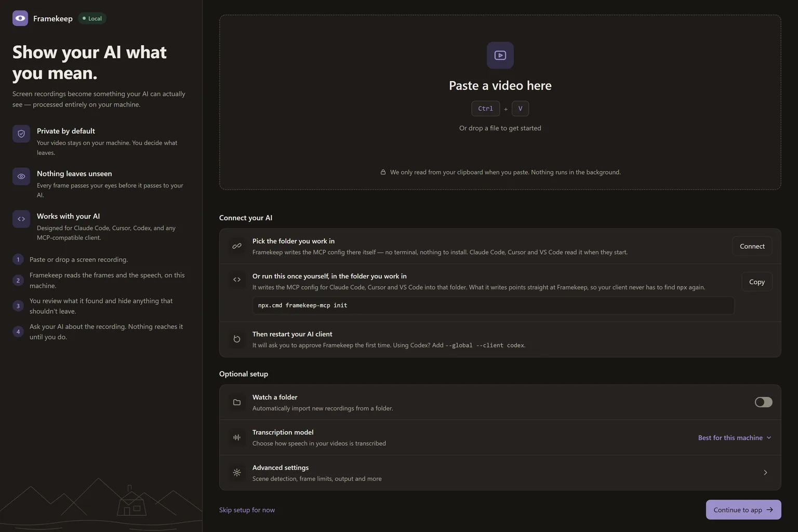Image resolution: width=798 pixels, height=532 pixels.
Task: Click the shield icon beside Private by default
Action: tap(21, 134)
